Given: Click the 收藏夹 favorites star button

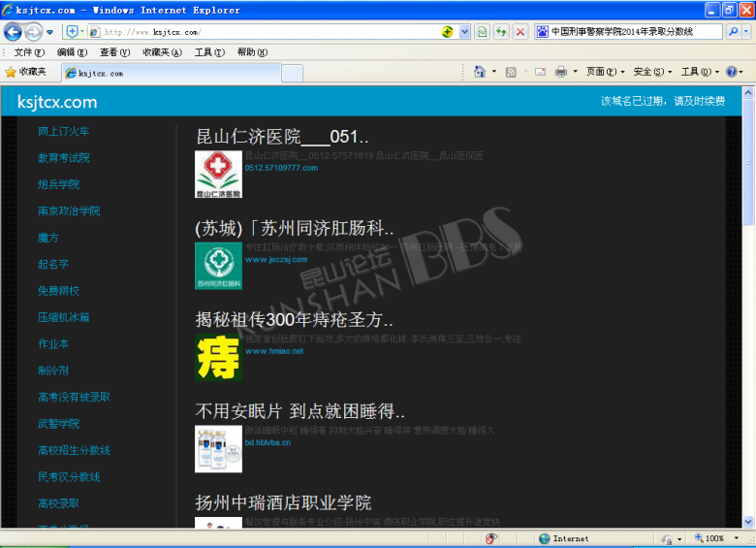Looking at the screenshot, I should coord(25,72).
